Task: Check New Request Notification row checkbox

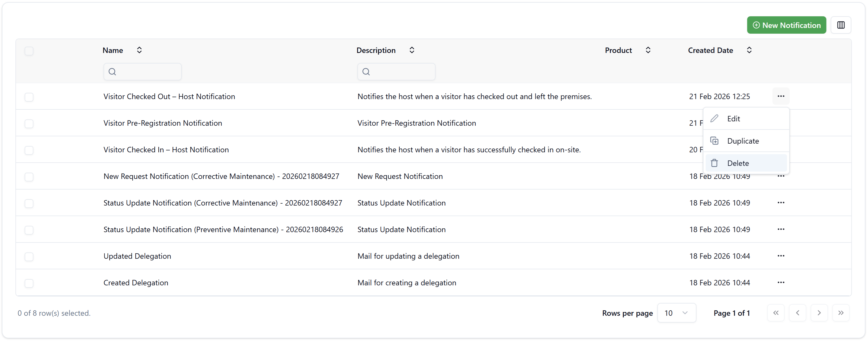Action: click(x=29, y=177)
